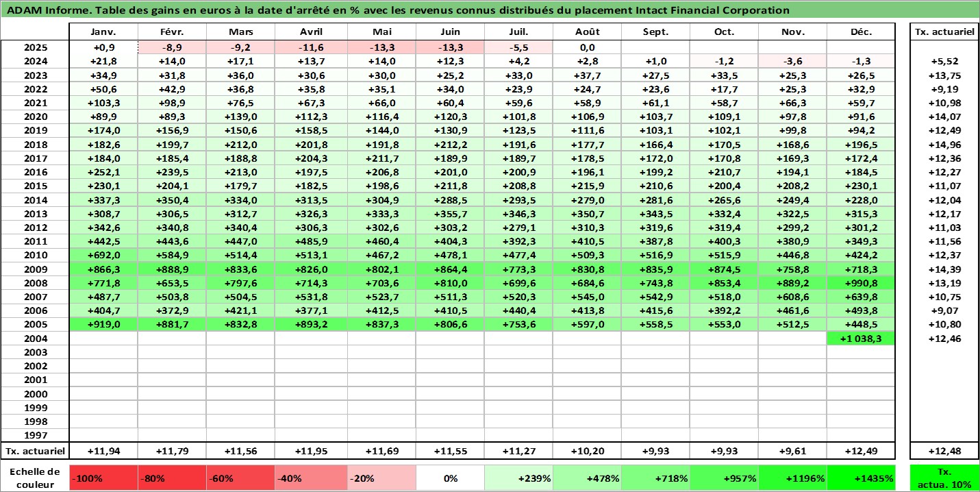The width and height of the screenshot is (980, 492).
Task: Click the +103,3 cell in 2021 row
Action: coord(104,103)
